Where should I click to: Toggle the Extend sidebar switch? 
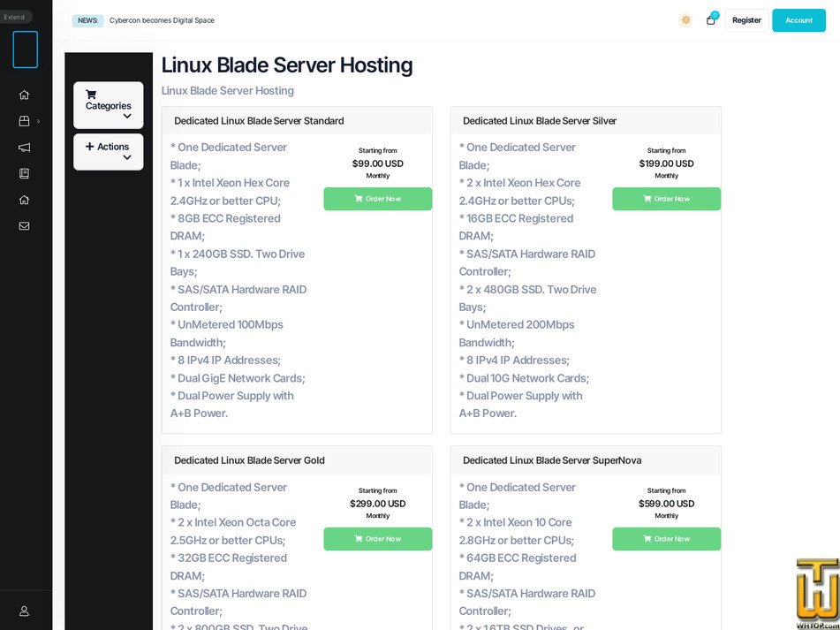click(x=15, y=16)
